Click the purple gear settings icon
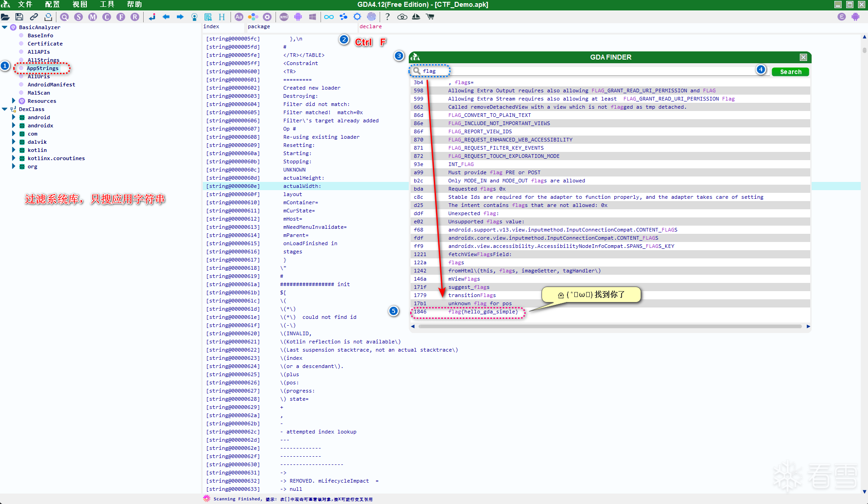This screenshot has width=868, height=504. click(x=267, y=17)
